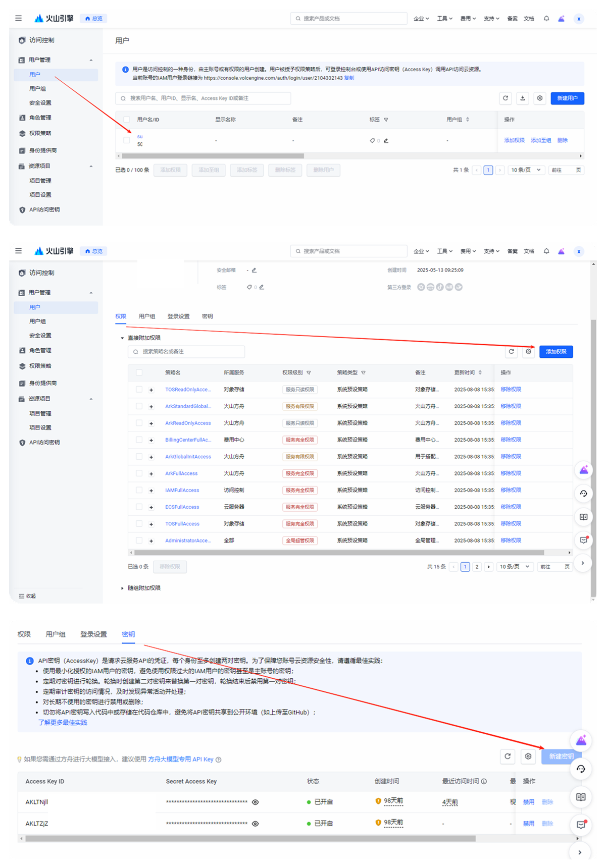The width and height of the screenshot is (606, 868).
Task: Click horizontal scrollbar beneath policy table
Action: (339, 553)
